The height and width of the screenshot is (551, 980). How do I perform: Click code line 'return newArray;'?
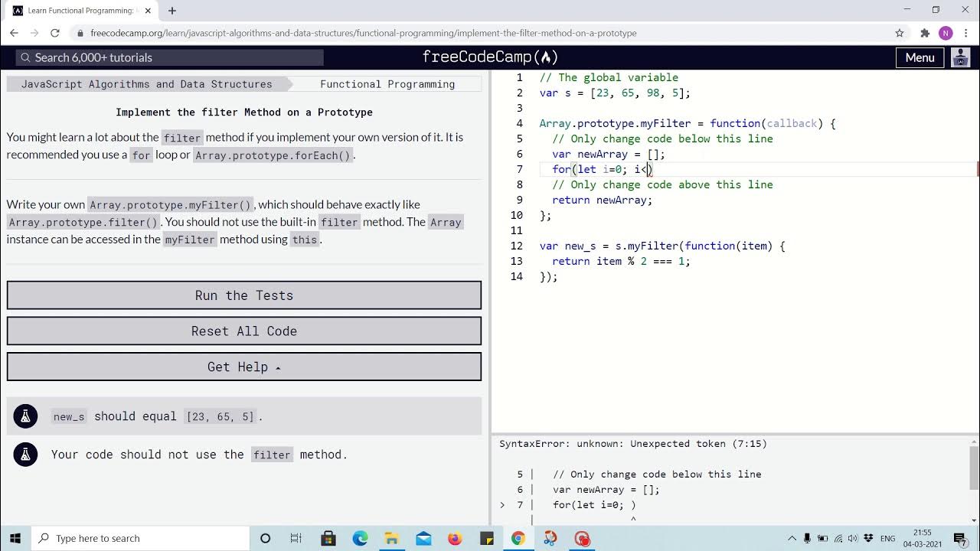pos(603,200)
